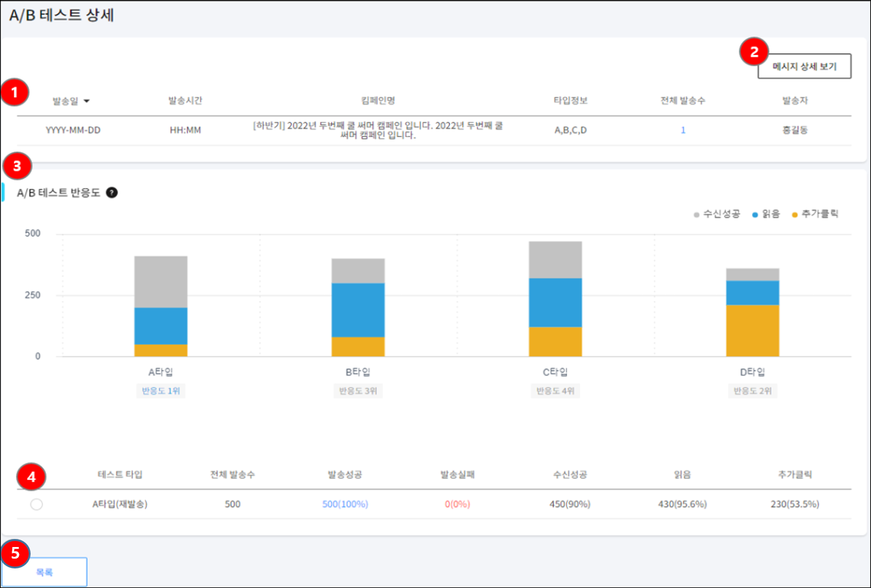Viewport: 871px width, 588px height.
Task: Click the 450(90%) 수신성공 cell
Action: (570, 504)
